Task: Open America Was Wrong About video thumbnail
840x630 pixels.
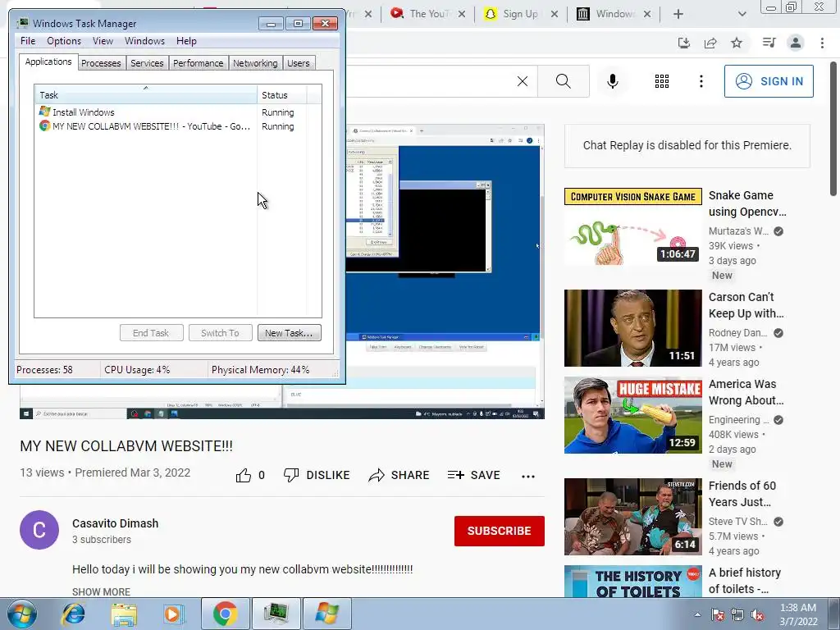Action: click(632, 415)
